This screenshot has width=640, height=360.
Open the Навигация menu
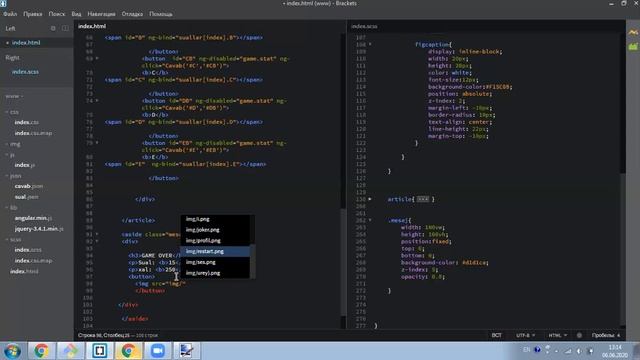coord(101,14)
